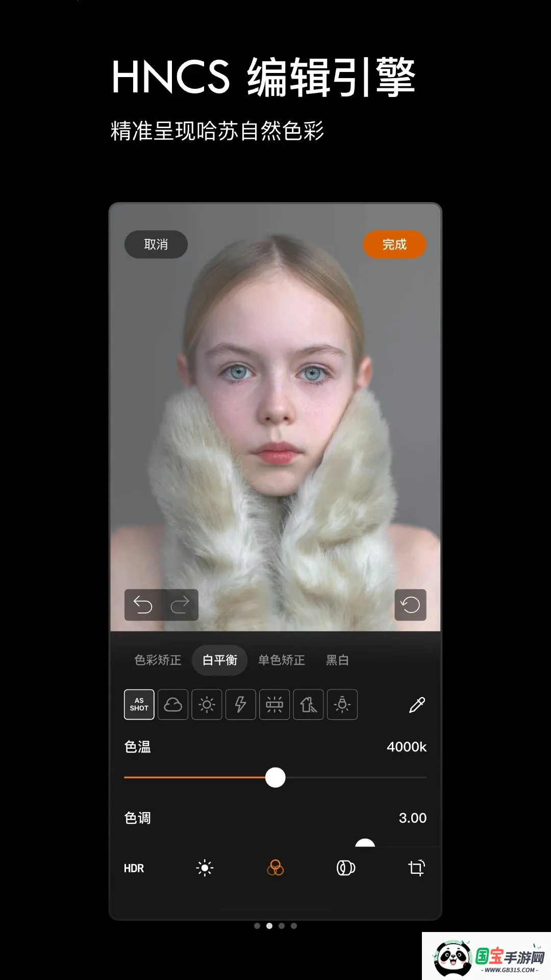Choose the daylight sun white balance preset
The image size is (551, 980).
(207, 704)
